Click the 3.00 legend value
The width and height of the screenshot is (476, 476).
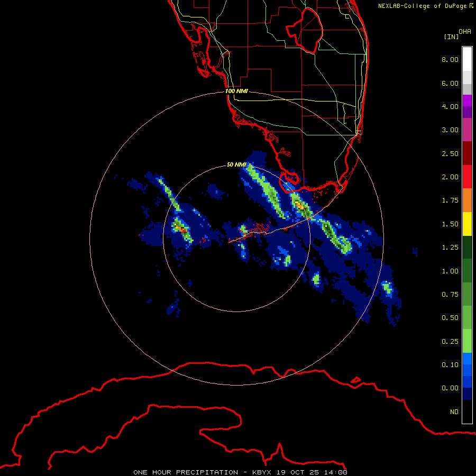point(450,130)
